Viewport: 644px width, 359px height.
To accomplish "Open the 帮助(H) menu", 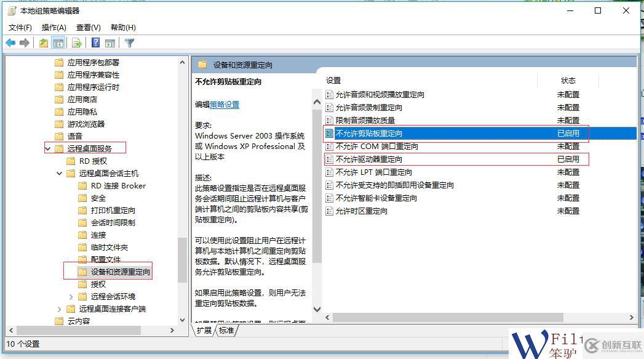I will click(x=123, y=28).
